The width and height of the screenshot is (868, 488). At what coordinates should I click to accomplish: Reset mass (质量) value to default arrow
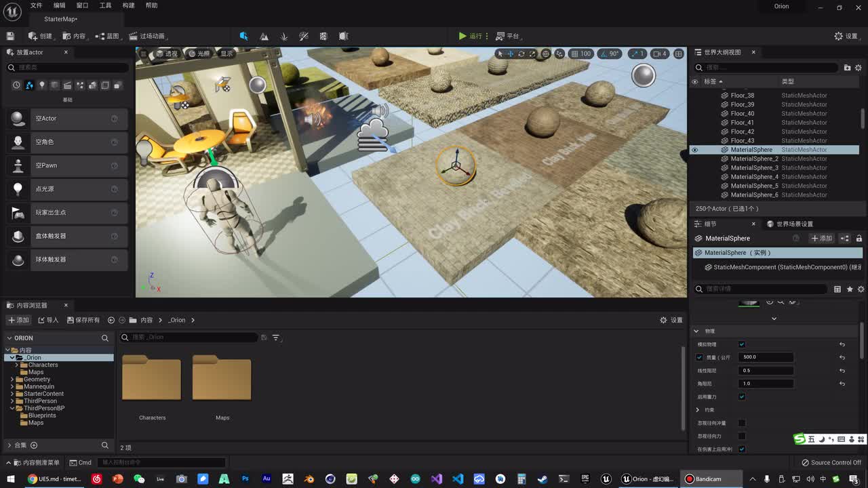(842, 357)
